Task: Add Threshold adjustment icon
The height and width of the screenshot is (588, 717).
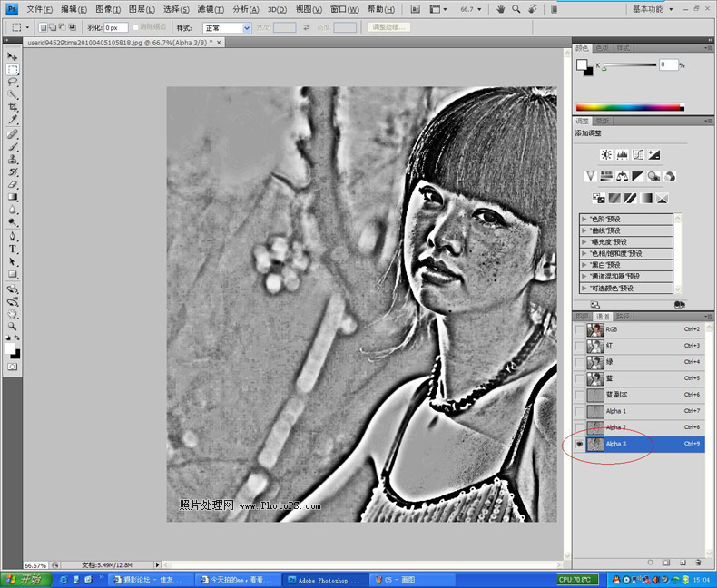Action: [630, 198]
